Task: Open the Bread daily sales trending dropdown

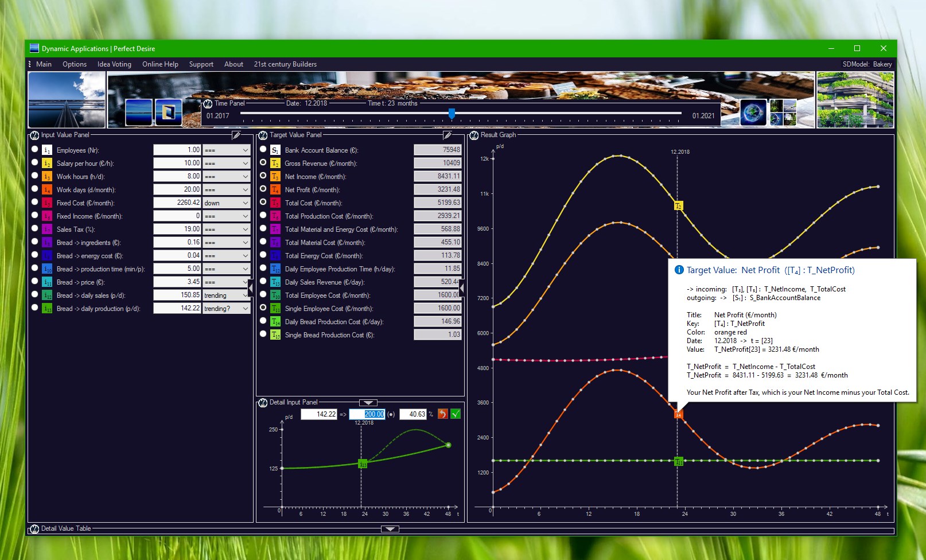Action: pyautogui.click(x=227, y=295)
